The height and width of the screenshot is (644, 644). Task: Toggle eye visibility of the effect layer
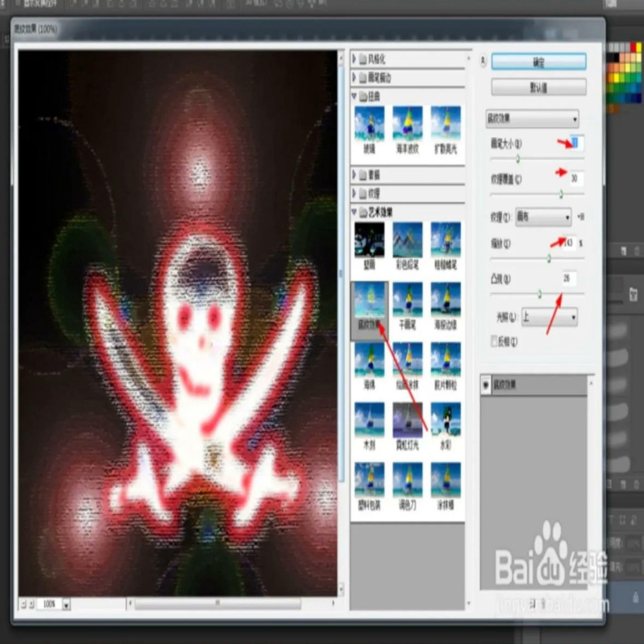pyautogui.click(x=486, y=385)
